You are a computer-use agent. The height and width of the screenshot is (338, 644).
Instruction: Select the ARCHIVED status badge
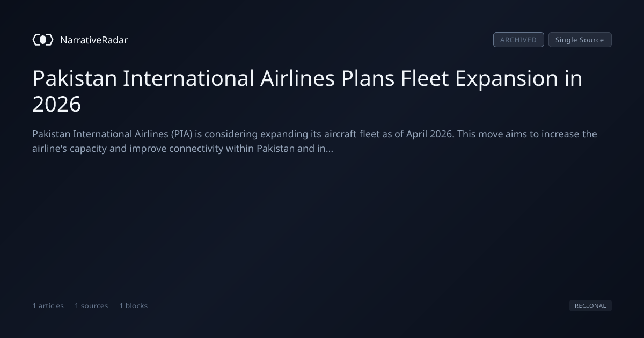click(518, 40)
